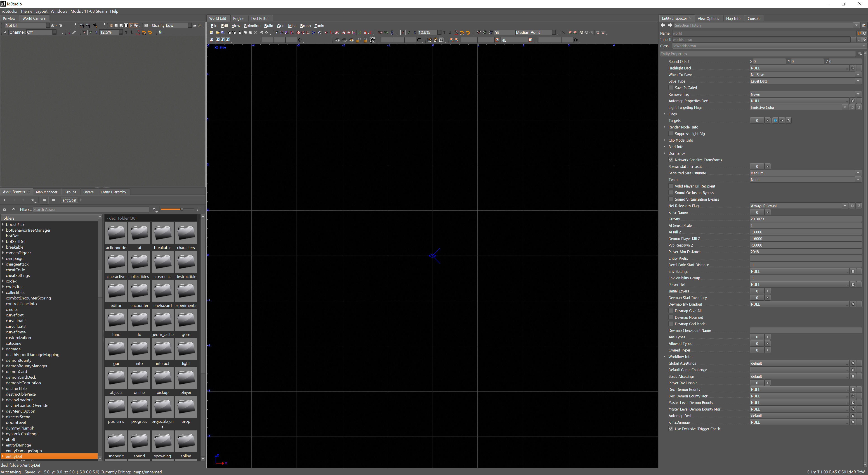Click Filters button in Asset Browser

pos(26,209)
